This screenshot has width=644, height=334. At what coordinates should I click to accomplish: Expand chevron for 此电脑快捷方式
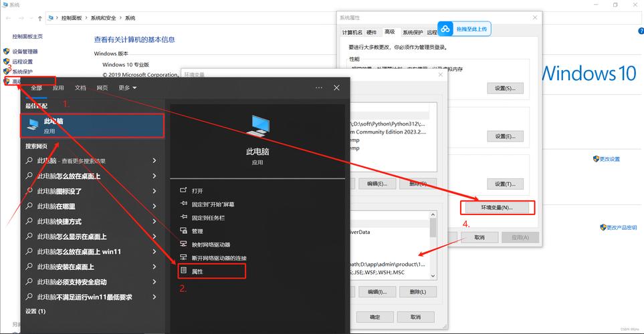154,221
